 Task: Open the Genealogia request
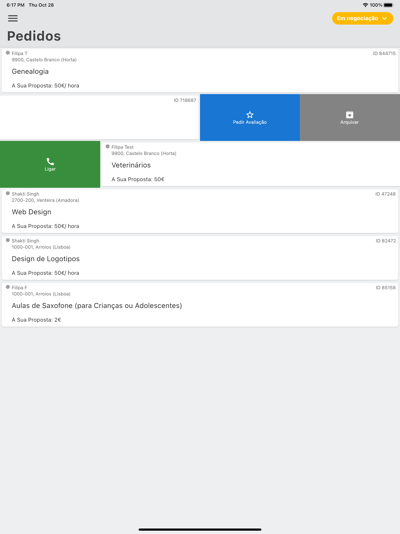[200, 70]
